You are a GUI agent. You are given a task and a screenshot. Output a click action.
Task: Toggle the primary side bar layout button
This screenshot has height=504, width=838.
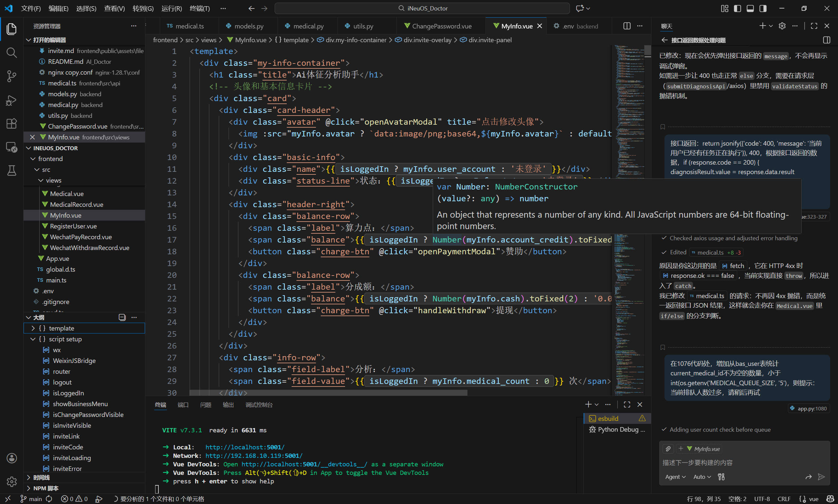pos(737,9)
